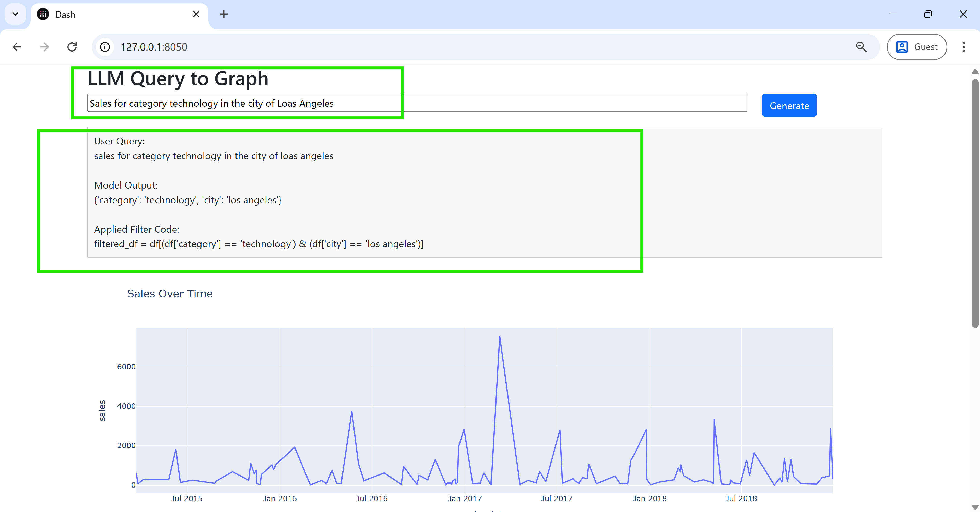Select the Dash browser tab

114,15
